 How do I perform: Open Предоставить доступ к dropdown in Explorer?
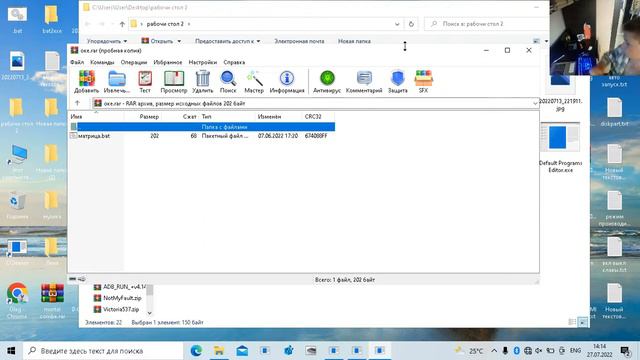click(x=227, y=41)
